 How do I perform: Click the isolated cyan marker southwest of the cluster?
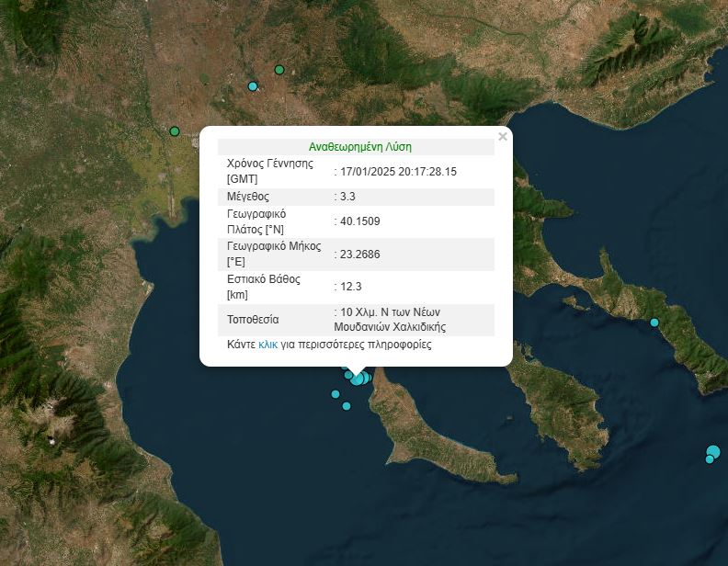tap(335, 394)
